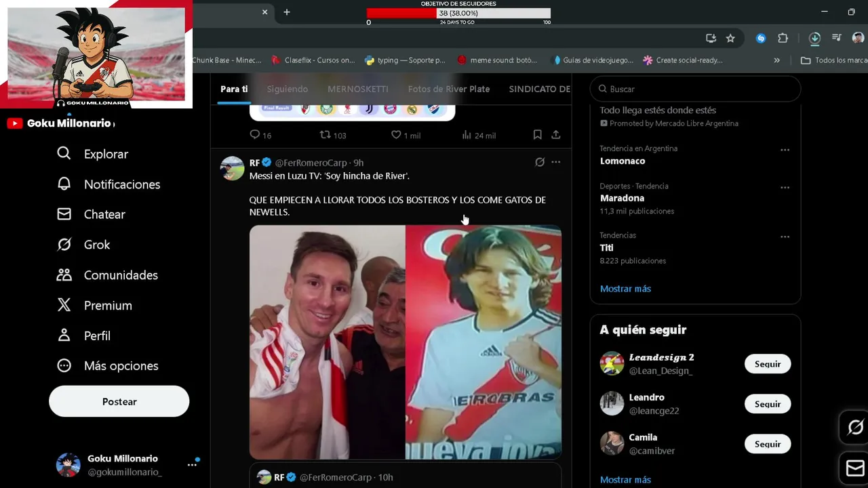This screenshot has width=868, height=488.
Task: Bookmark this page with star icon
Action: [x=730, y=39]
